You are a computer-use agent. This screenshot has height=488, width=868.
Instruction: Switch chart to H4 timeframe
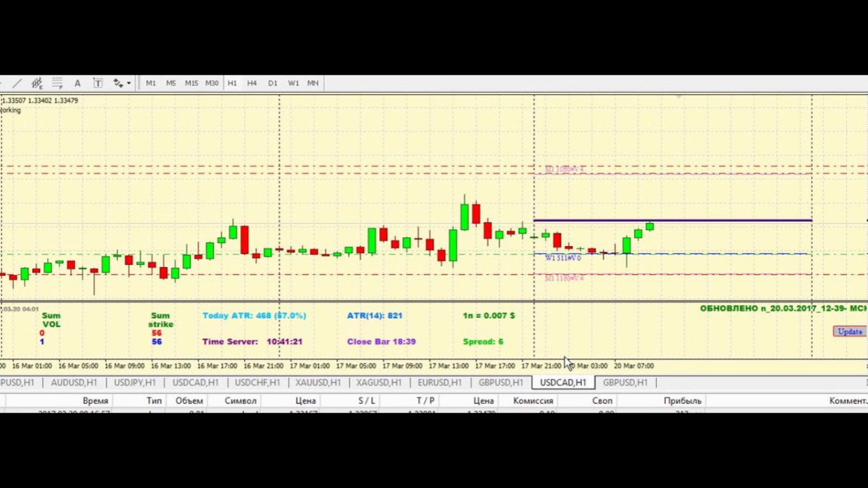click(252, 83)
